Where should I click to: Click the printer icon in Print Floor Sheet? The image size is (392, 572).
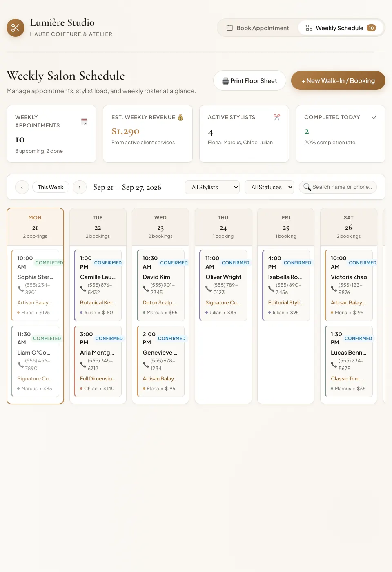225,81
